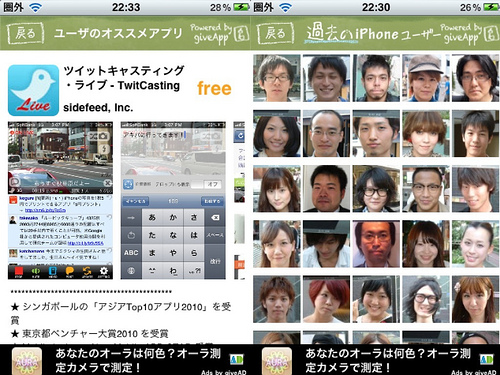Open the AURA ad icon on the right banner
This screenshot has width=500, height=375.
point(277,361)
